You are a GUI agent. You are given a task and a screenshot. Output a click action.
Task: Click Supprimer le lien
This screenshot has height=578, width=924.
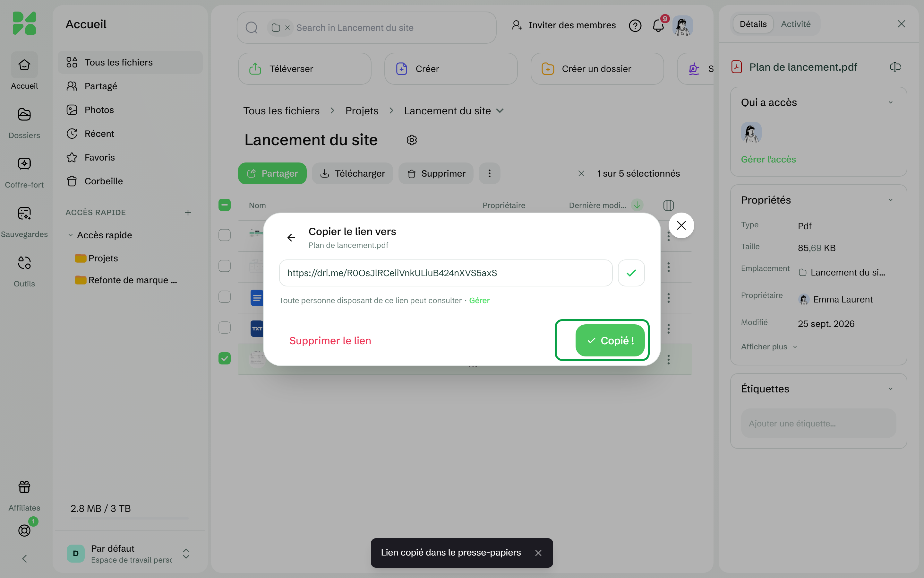pos(330,341)
